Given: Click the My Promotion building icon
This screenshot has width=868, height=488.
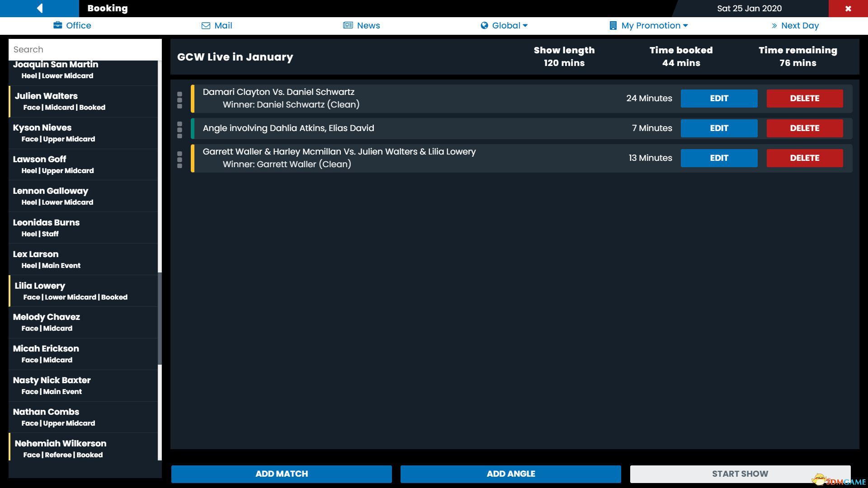Looking at the screenshot, I should pos(613,26).
